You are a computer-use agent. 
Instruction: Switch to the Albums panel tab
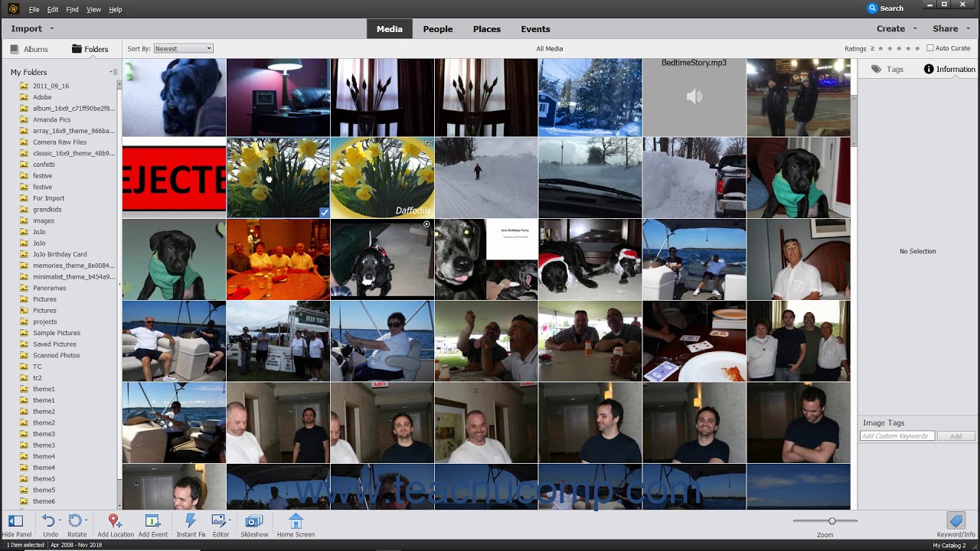coord(29,49)
